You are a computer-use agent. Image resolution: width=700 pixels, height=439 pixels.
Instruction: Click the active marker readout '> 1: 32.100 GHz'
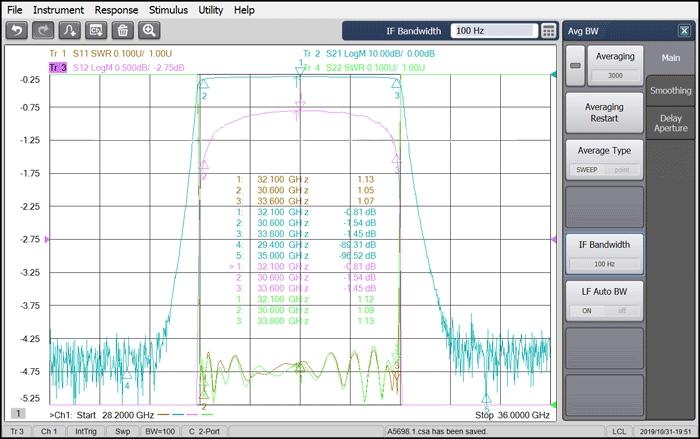(269, 267)
